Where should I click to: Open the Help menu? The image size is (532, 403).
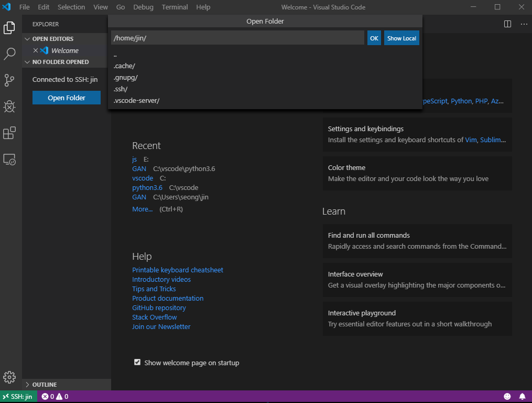point(203,7)
